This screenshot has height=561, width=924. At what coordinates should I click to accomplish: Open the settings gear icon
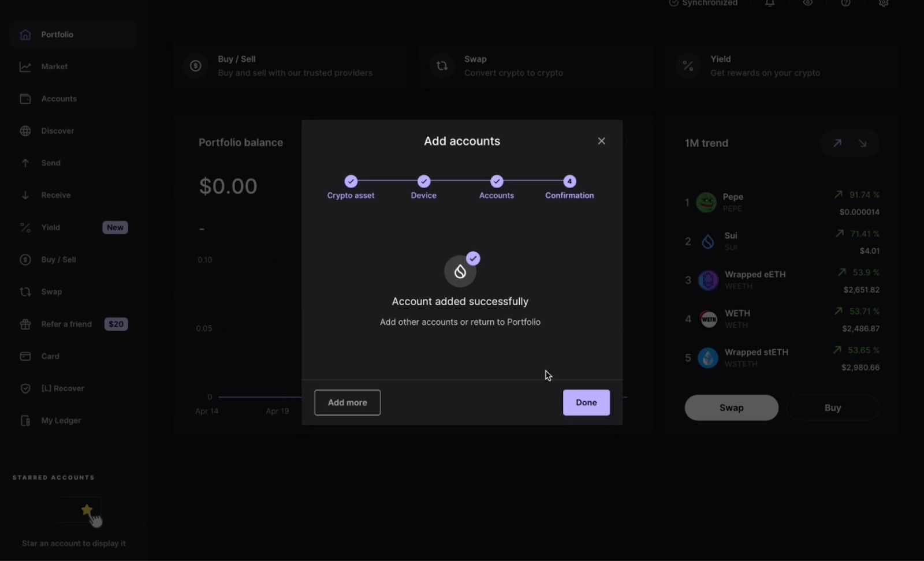(x=884, y=3)
